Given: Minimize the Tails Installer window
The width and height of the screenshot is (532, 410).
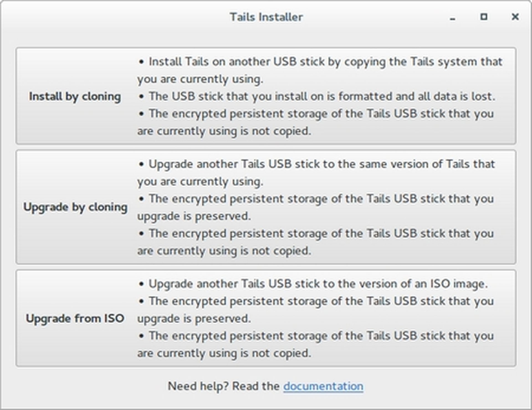Looking at the screenshot, I should click(452, 17).
